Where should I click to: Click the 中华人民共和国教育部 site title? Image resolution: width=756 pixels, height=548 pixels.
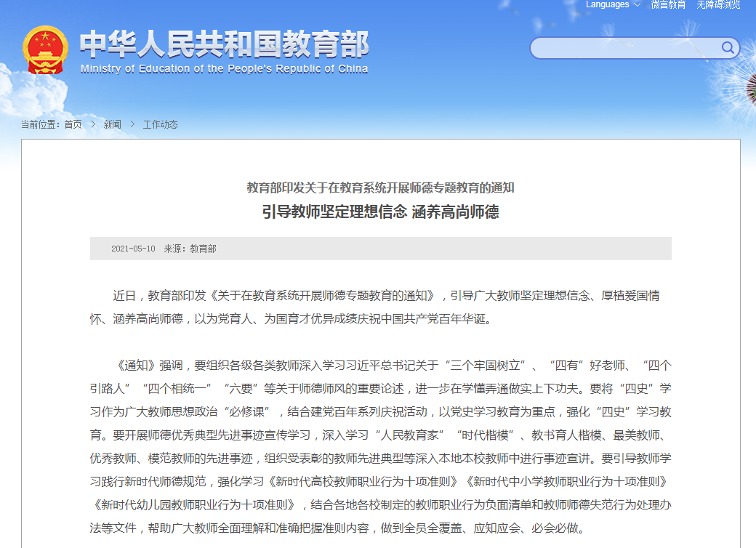click(x=224, y=44)
